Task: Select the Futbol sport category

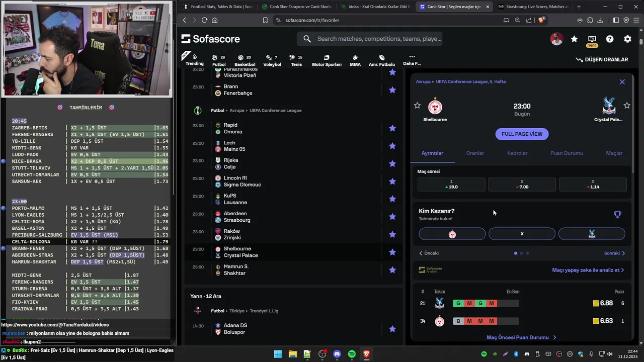Action: point(219,60)
